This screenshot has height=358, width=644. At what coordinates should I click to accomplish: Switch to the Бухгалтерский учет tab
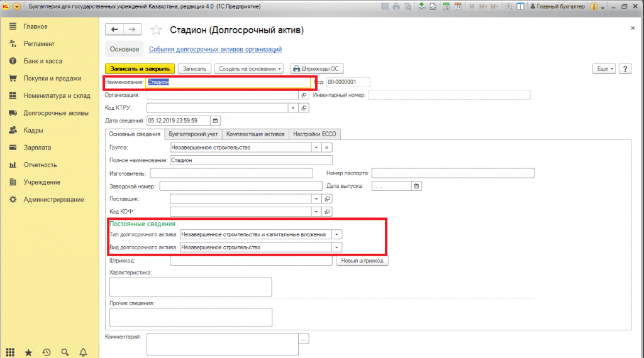click(194, 134)
